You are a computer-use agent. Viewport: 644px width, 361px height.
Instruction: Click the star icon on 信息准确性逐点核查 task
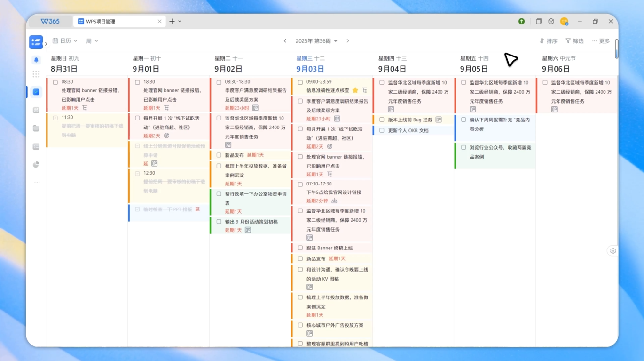tap(355, 90)
